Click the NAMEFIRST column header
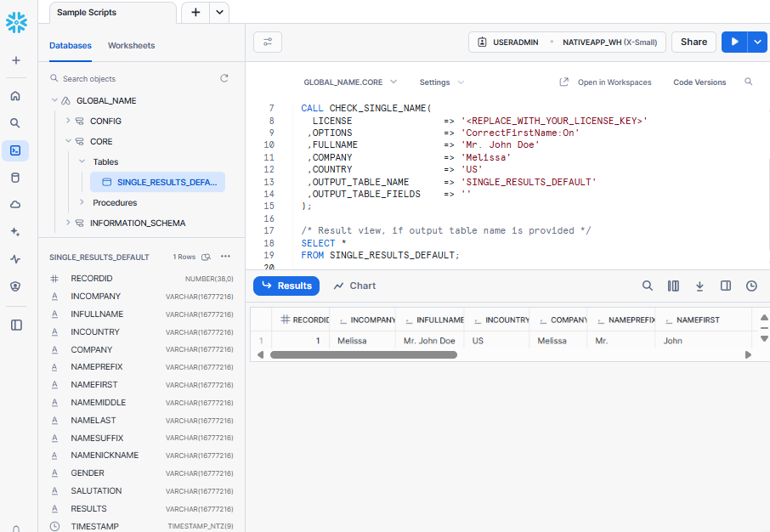Viewport: 770px width, 532px height. [x=703, y=320]
